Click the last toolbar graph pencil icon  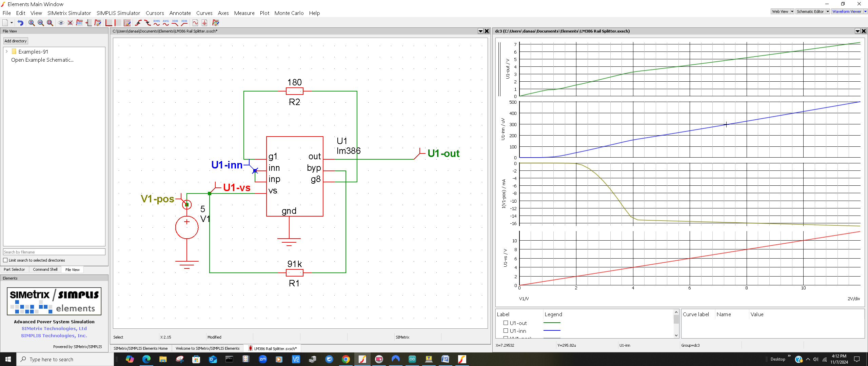coord(216,23)
